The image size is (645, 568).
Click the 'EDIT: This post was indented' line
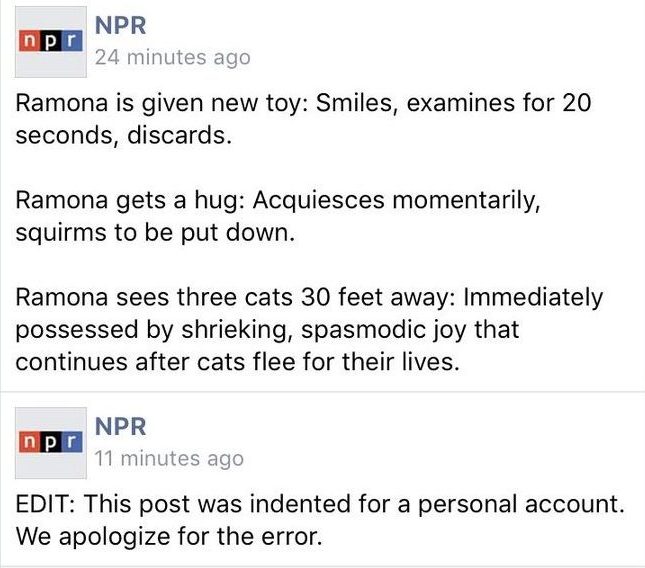(x=320, y=503)
